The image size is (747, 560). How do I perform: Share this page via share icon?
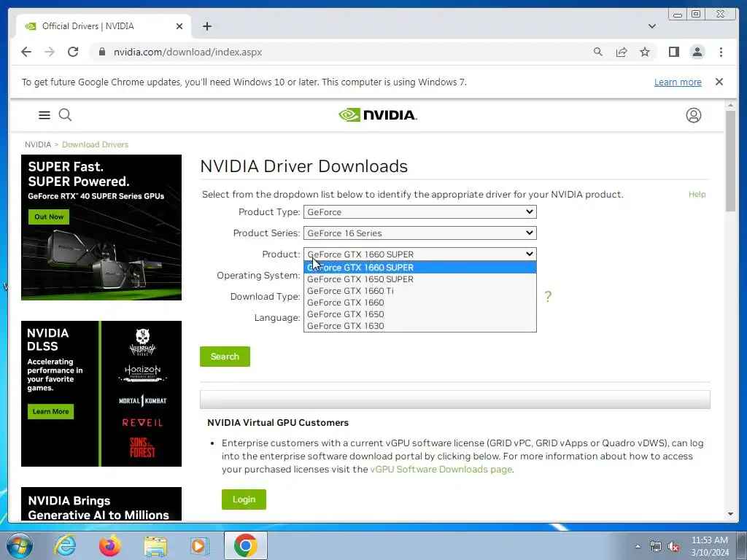[x=622, y=52]
